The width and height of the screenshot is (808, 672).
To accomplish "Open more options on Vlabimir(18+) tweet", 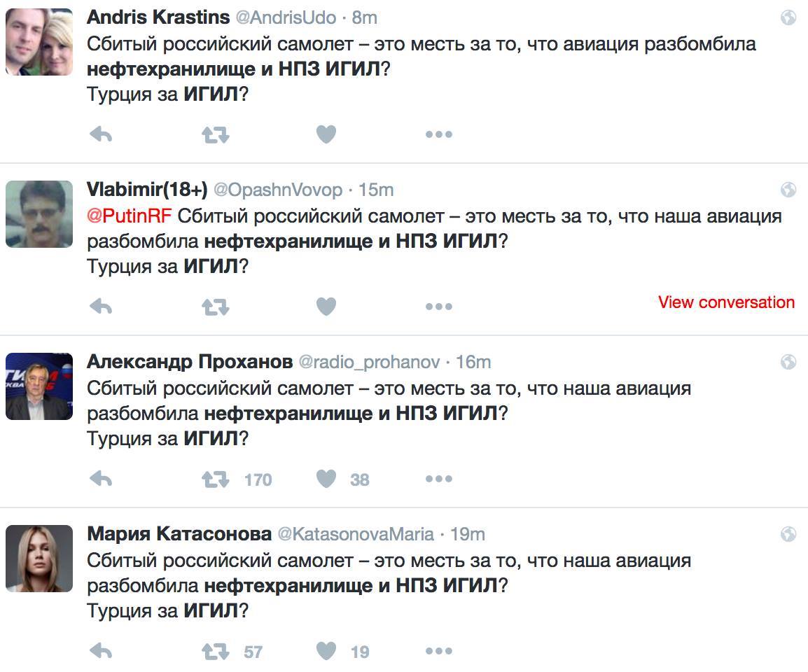I will 439,306.
